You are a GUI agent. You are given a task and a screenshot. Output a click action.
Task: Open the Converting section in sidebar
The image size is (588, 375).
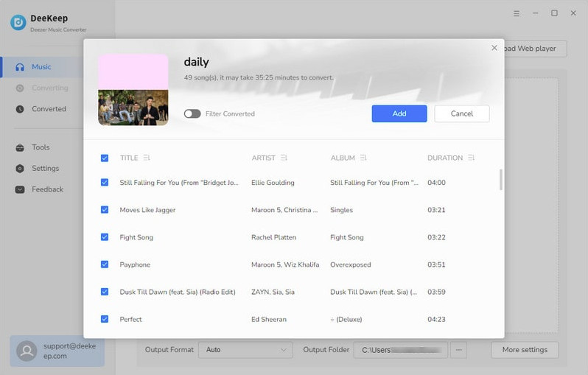(42, 88)
